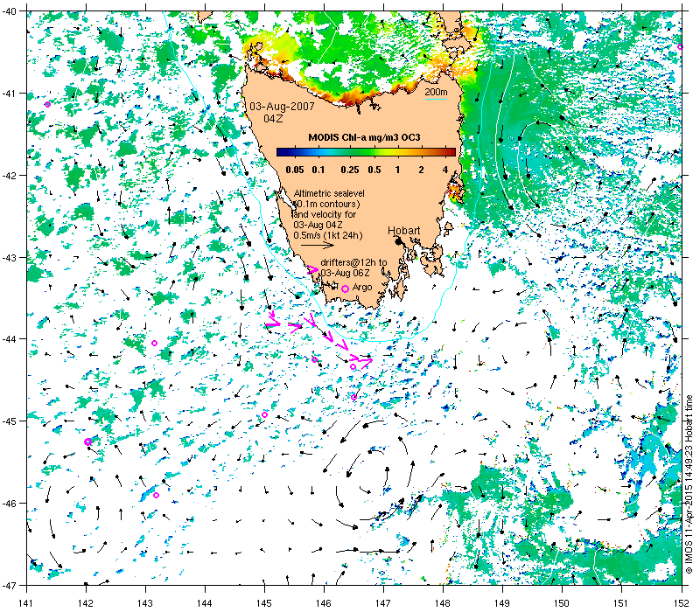Click the magenta Argo circle near 143E 46S
700x612 pixels.
(x=157, y=495)
